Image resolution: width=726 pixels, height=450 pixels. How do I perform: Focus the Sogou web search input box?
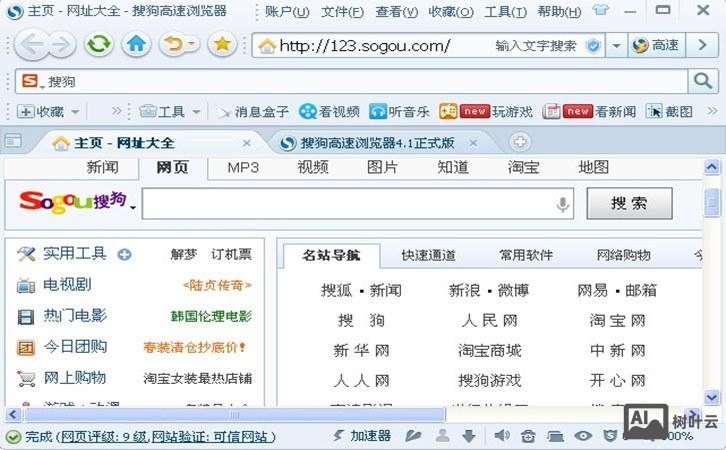pyautogui.click(x=358, y=204)
